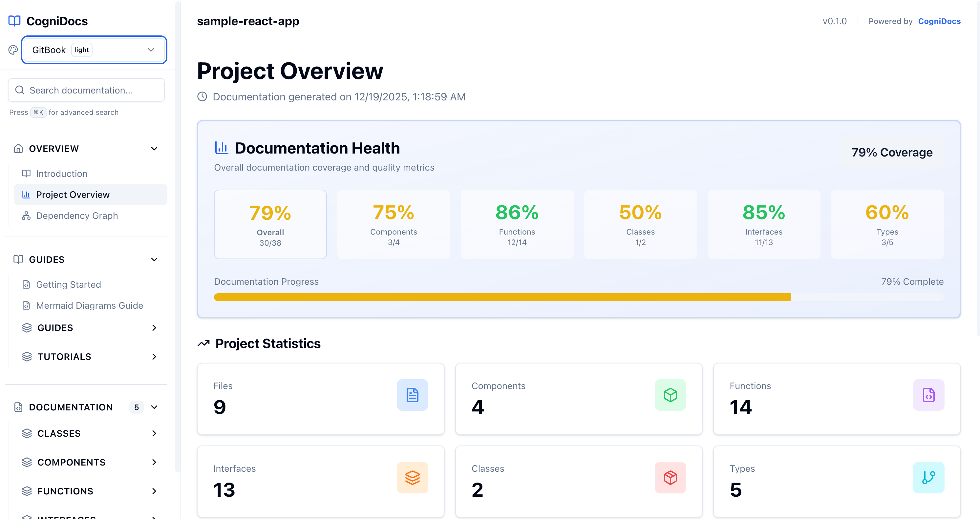This screenshot has height=519, width=980.
Task: Click the Types branch icon in statistics card
Action: [x=928, y=478]
